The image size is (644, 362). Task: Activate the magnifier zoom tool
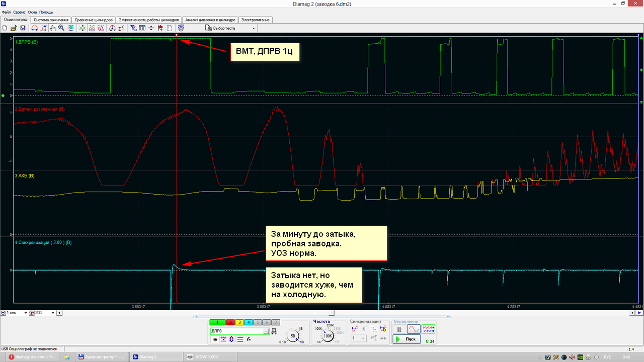(x=61, y=28)
